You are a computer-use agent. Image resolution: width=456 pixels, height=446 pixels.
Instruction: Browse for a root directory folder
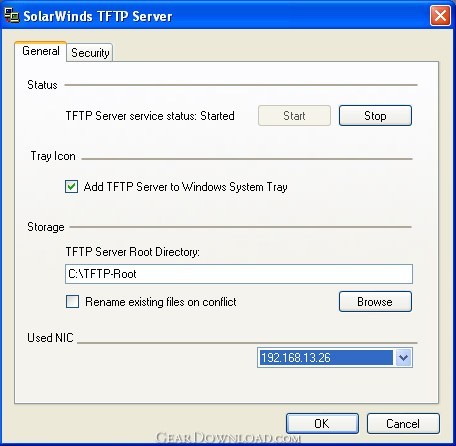tap(375, 302)
